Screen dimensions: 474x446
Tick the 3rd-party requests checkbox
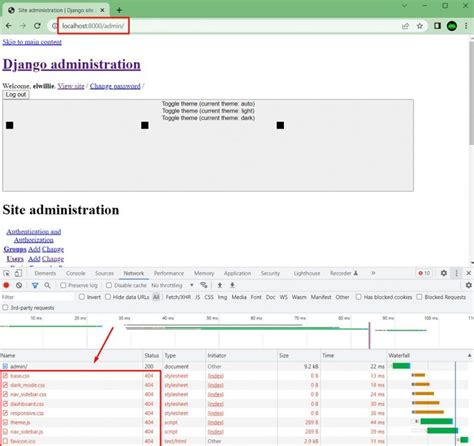coord(5,308)
